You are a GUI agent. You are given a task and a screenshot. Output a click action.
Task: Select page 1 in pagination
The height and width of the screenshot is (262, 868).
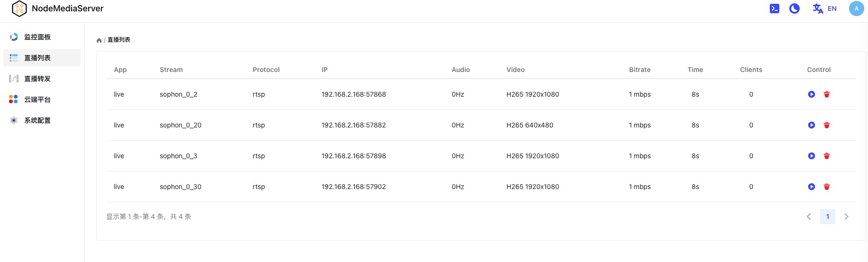pyautogui.click(x=828, y=217)
